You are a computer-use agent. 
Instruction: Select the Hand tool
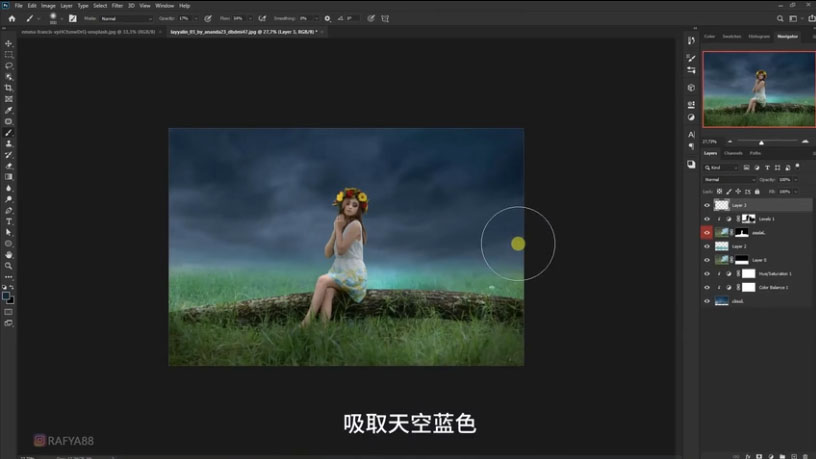pos(9,255)
